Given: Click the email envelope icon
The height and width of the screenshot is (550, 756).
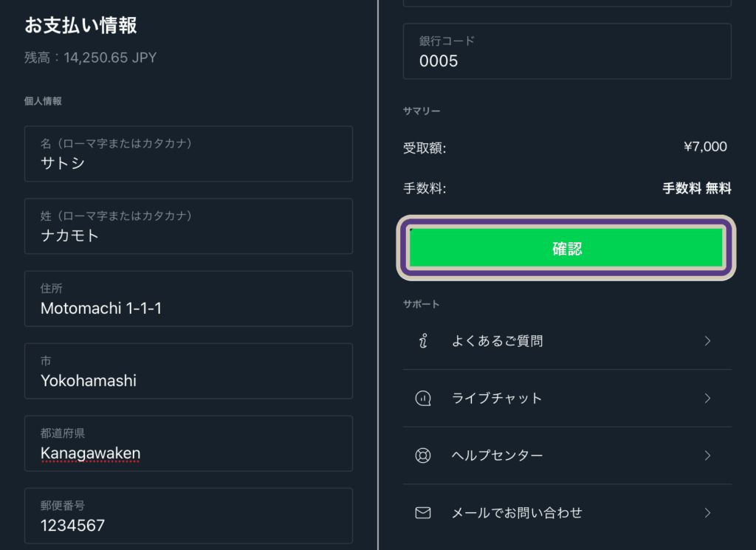Looking at the screenshot, I should (x=423, y=513).
